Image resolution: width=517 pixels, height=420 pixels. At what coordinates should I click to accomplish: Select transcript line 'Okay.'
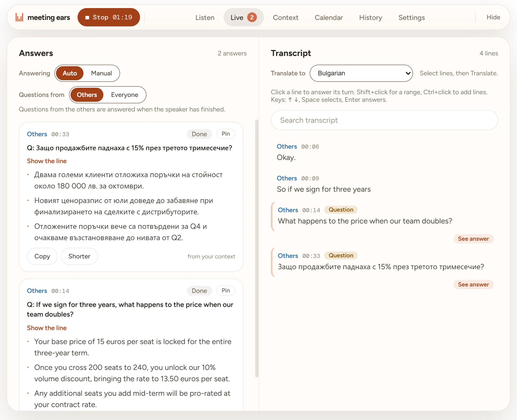point(384,152)
